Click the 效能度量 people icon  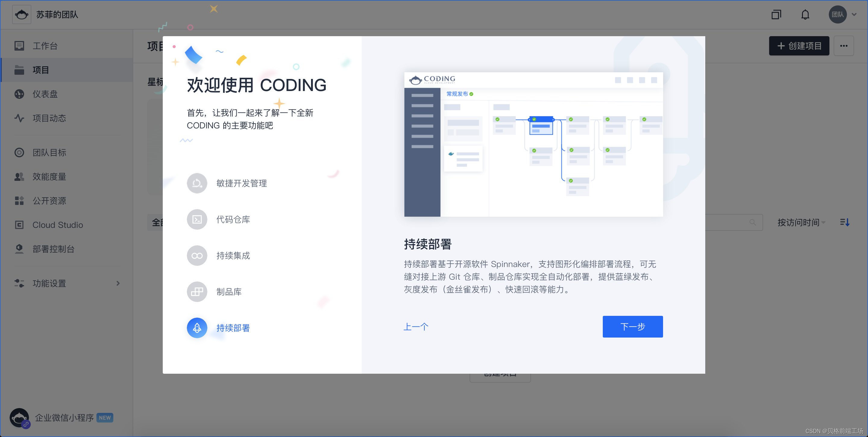tap(19, 177)
